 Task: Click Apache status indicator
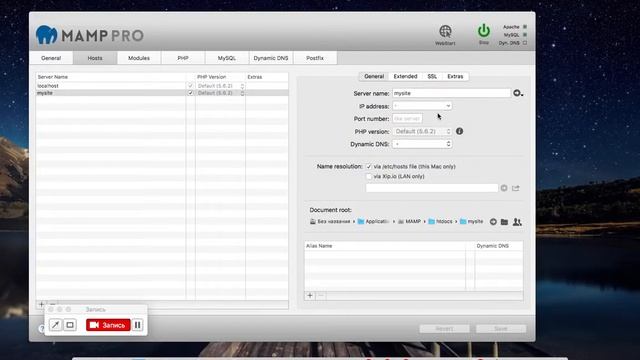click(525, 27)
